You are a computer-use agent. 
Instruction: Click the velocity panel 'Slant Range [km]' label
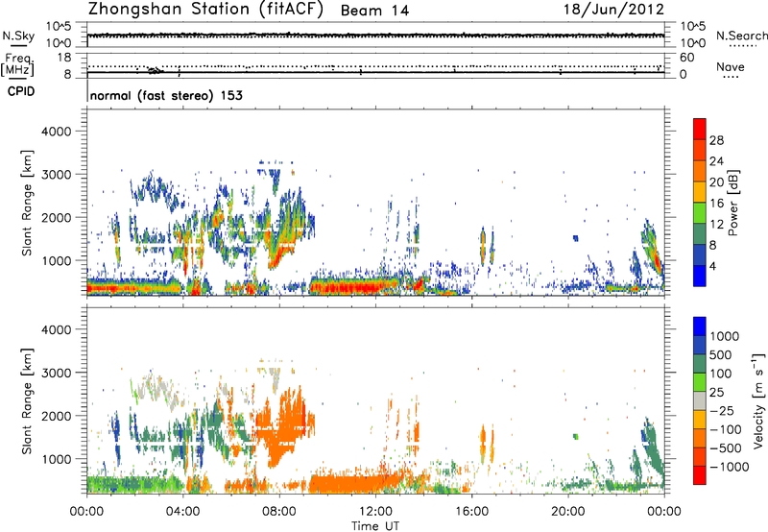pyautogui.click(x=27, y=400)
